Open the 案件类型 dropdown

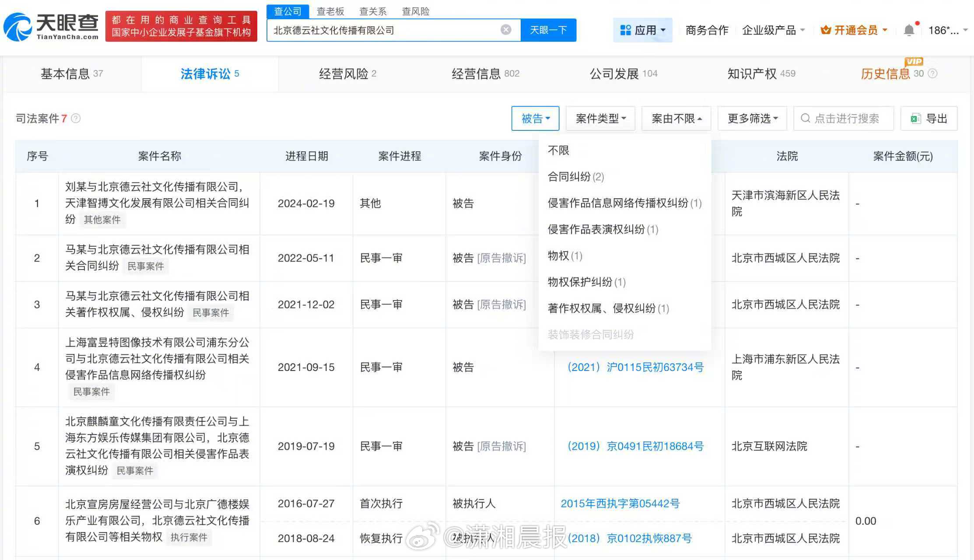(600, 118)
